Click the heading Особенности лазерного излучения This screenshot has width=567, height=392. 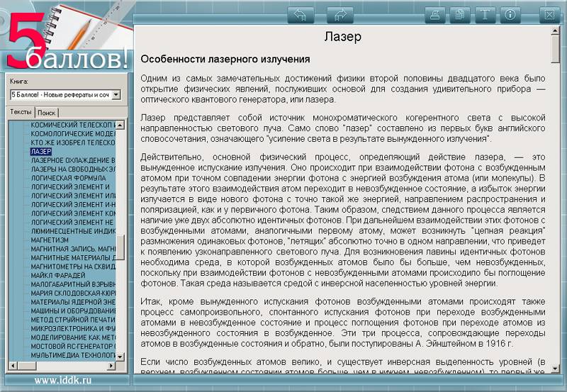(x=225, y=60)
